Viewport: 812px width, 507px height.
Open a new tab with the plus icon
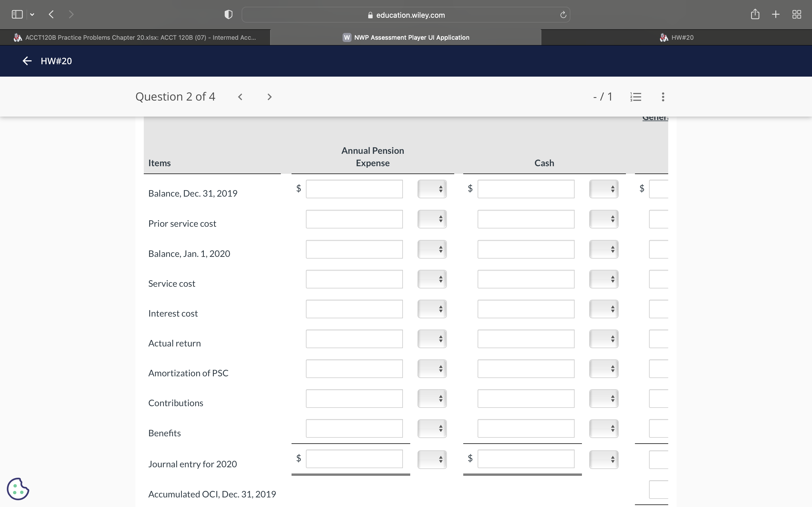point(775,14)
